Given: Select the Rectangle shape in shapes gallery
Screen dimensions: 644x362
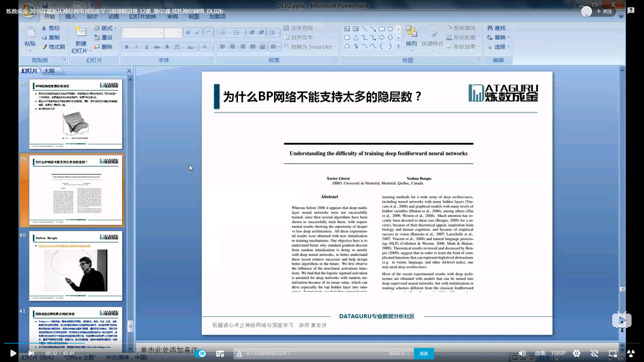Looking at the screenshot, I should (x=382, y=29).
